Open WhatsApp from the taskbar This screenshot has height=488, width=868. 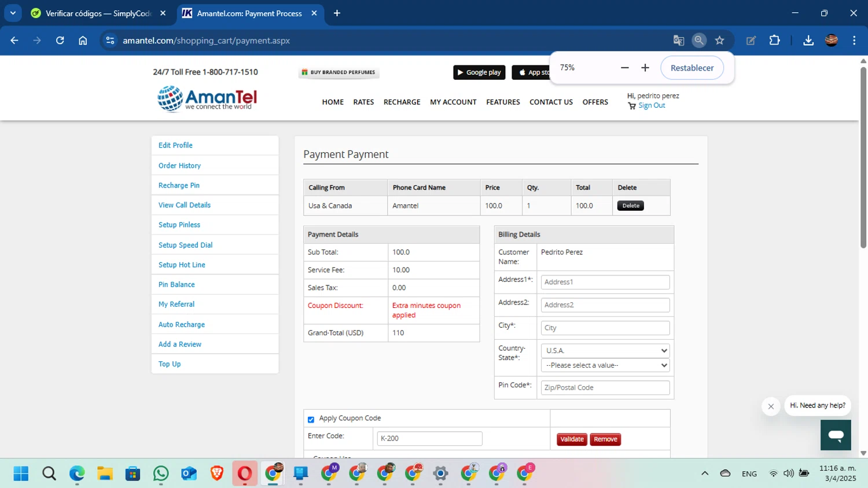[x=161, y=474]
